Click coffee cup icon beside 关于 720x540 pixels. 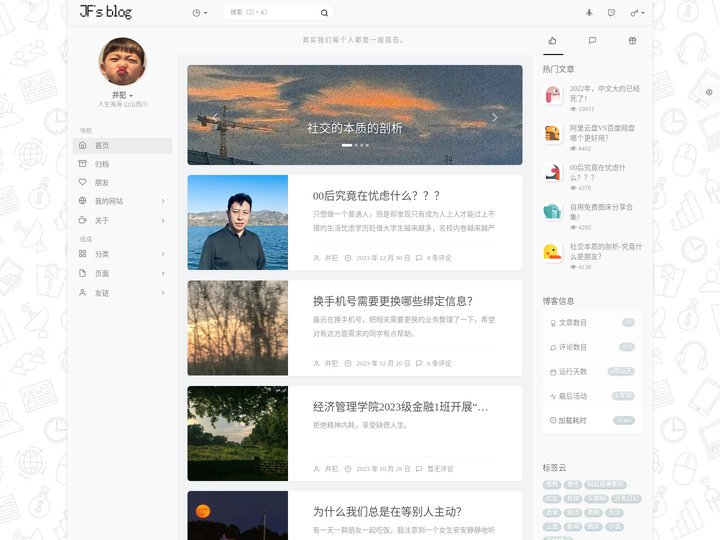[83, 220]
